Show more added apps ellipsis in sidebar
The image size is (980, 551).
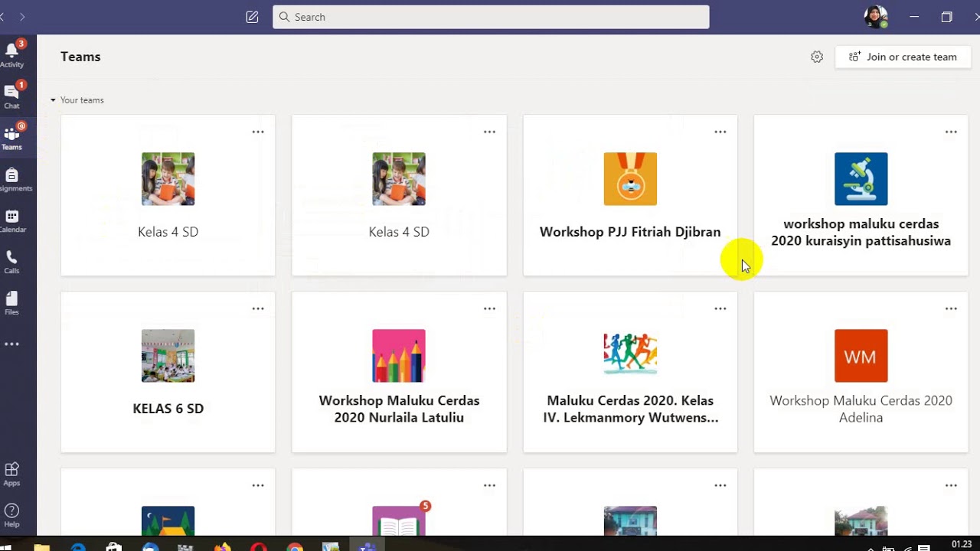point(12,344)
